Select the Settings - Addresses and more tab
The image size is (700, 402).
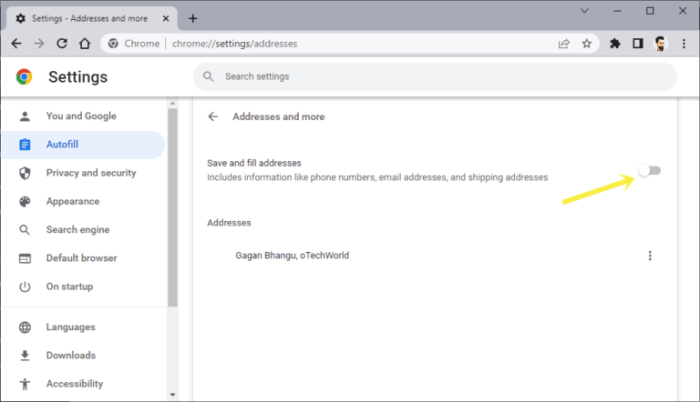[x=92, y=19]
